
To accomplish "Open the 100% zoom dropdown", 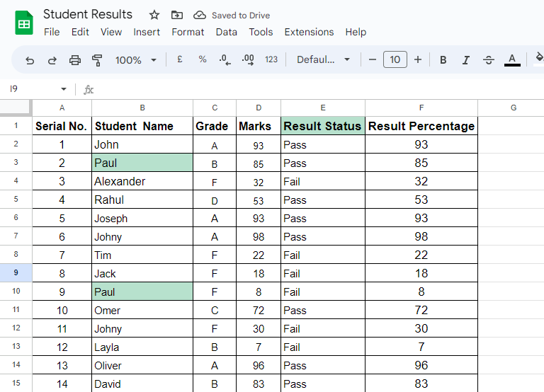I will click(x=135, y=60).
